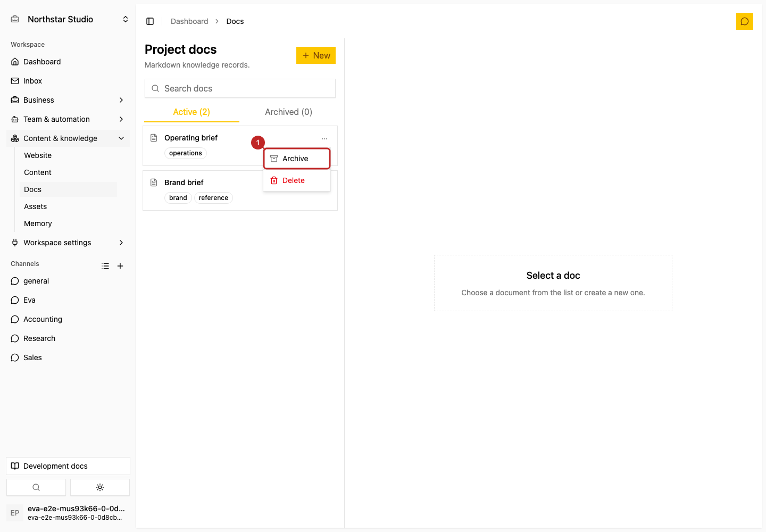Create a new doc with New button

[x=316, y=55]
